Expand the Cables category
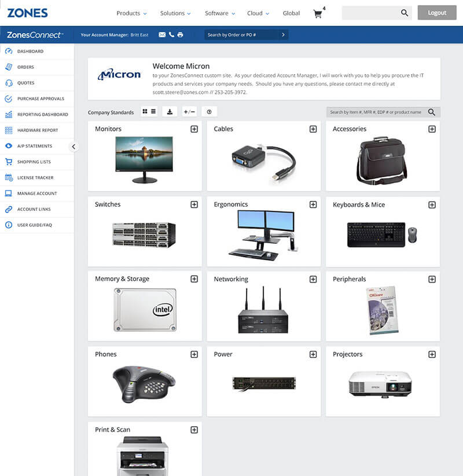The image size is (463, 476). pos(313,129)
